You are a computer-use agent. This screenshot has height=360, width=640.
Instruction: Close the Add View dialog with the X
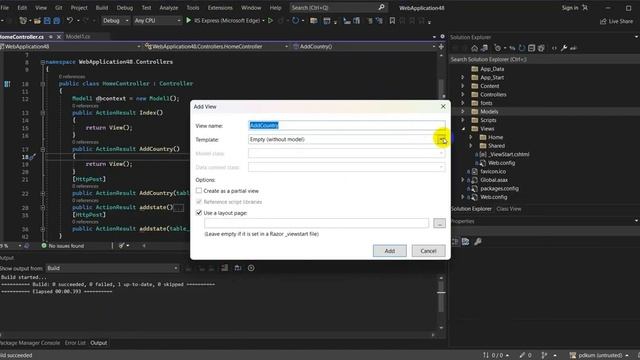click(443, 107)
